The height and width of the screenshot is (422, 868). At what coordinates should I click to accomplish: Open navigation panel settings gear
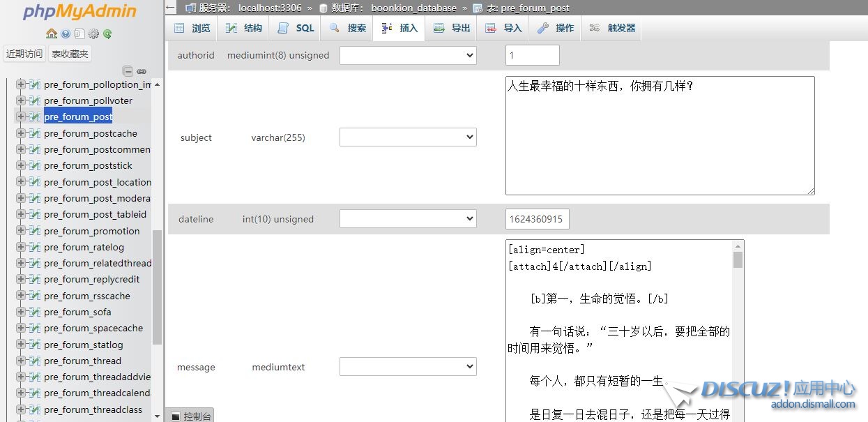93,33
